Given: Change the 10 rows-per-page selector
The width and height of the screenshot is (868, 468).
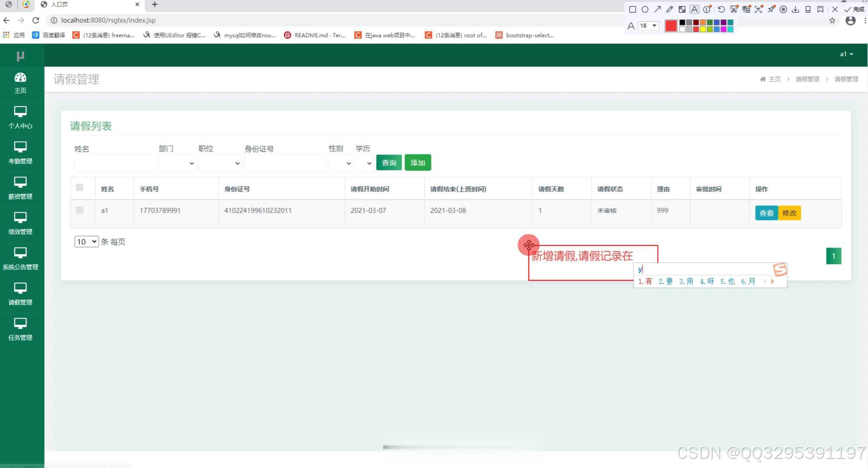Looking at the screenshot, I should click(x=87, y=242).
